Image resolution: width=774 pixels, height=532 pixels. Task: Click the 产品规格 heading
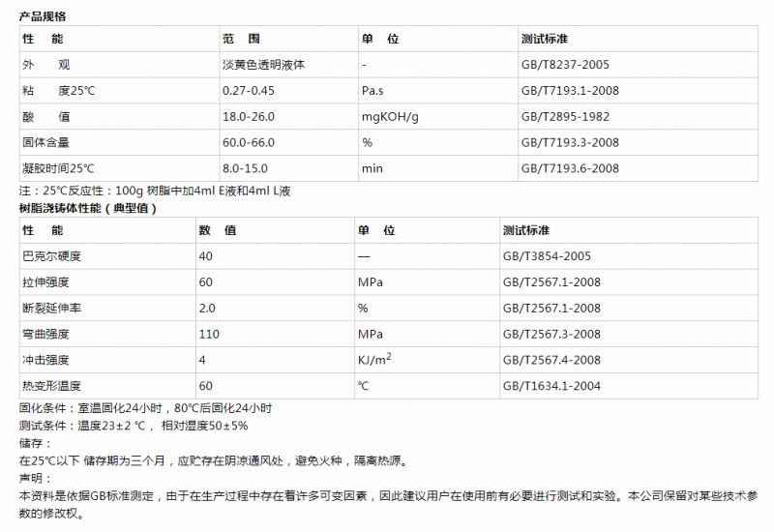[43, 16]
